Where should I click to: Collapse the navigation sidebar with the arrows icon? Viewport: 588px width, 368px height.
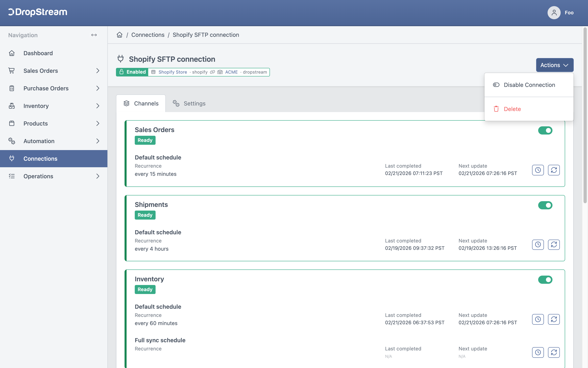pyautogui.click(x=94, y=35)
